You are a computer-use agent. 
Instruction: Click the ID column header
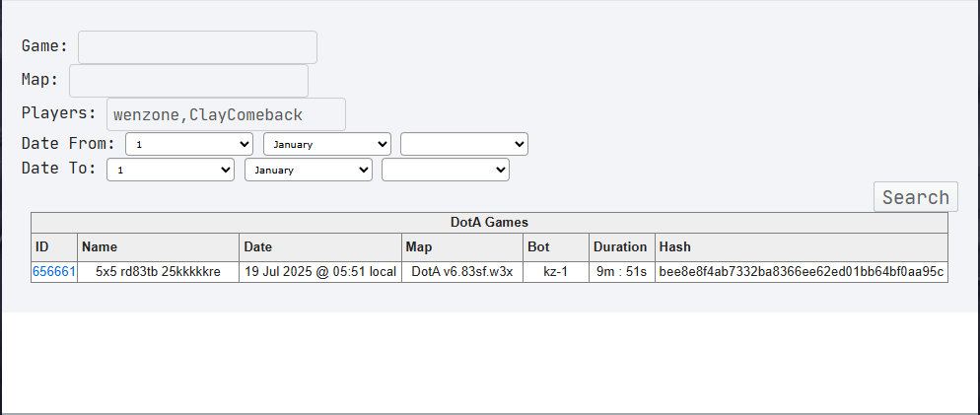point(54,246)
